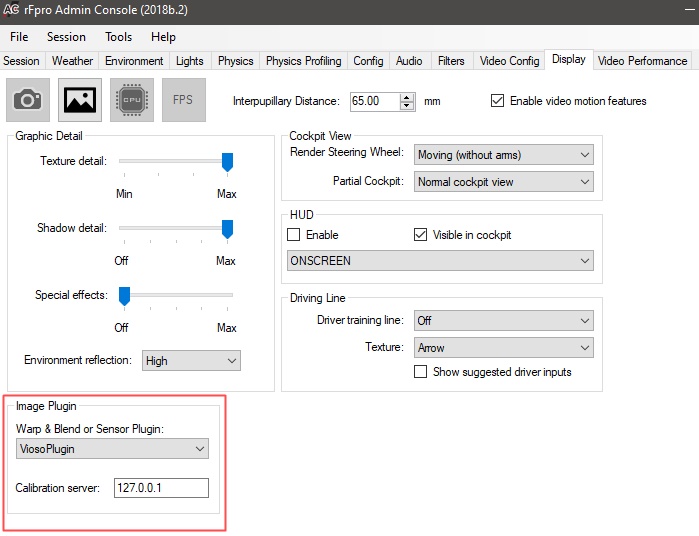Open Render Steering Wheel dropdown

tap(503, 155)
